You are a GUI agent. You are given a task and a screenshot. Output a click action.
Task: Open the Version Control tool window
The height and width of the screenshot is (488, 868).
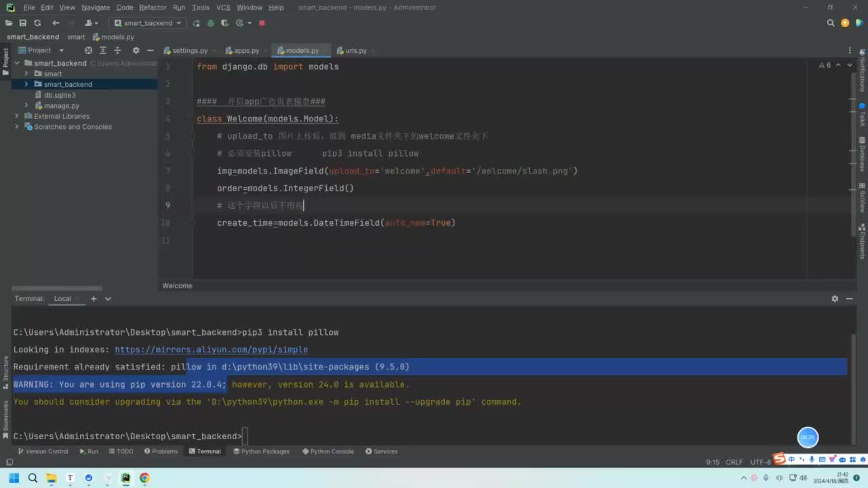[43, 451]
